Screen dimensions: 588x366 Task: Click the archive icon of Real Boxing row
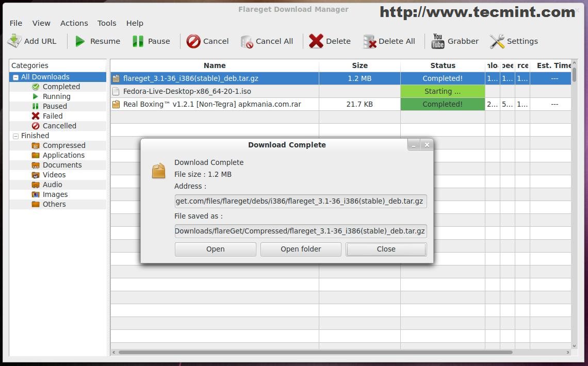click(x=116, y=104)
